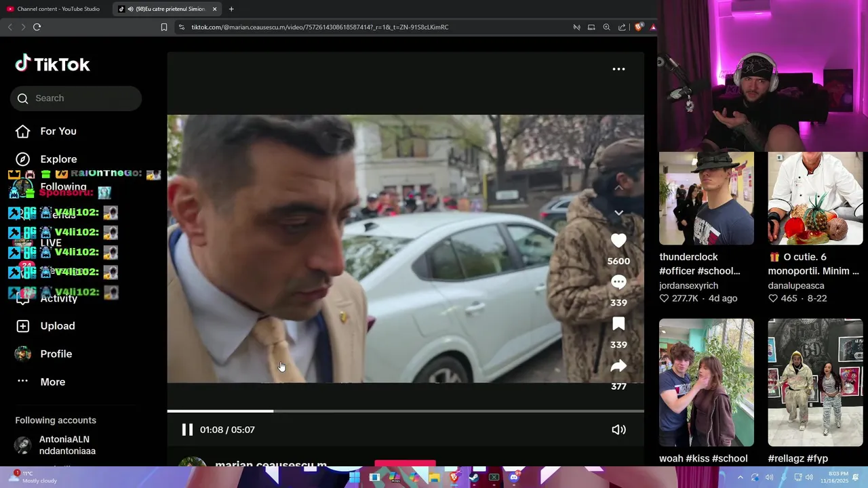
Task: Open the TikTok home logo
Action: click(53, 64)
